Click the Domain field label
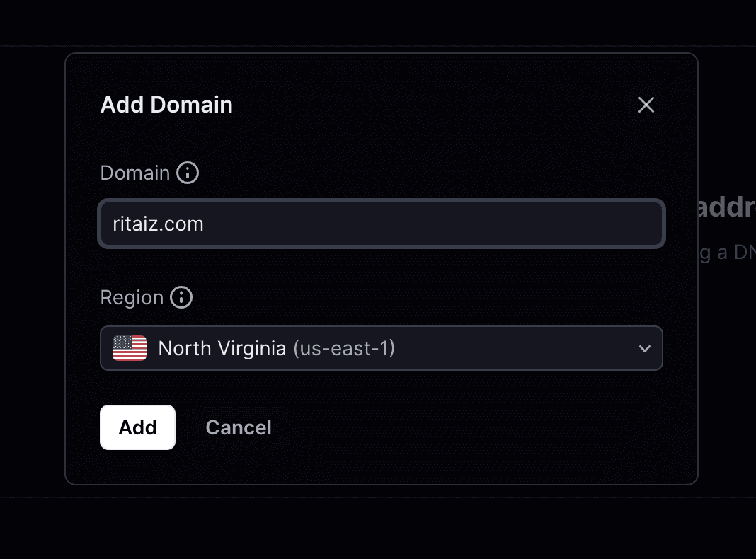This screenshot has height=559, width=756. 135,173
